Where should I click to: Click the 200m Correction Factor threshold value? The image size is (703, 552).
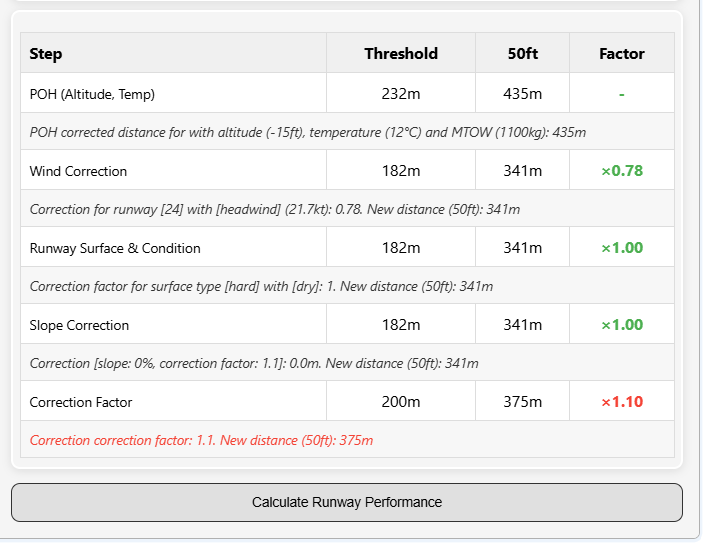pos(400,402)
